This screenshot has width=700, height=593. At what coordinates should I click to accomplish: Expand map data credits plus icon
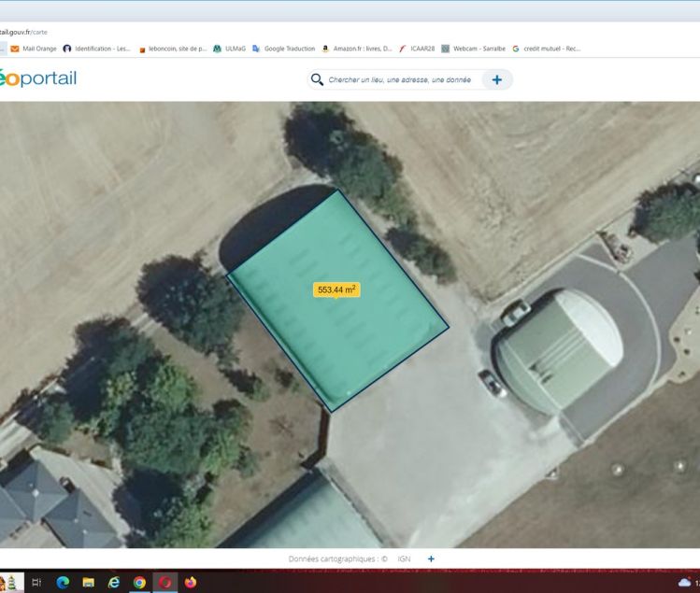pyautogui.click(x=431, y=558)
